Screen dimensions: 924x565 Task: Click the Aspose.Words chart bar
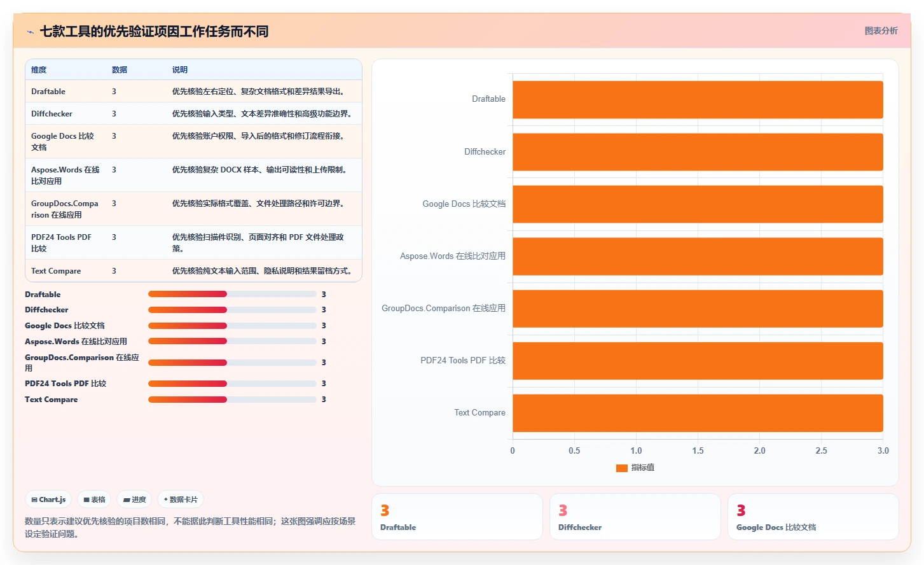698,256
